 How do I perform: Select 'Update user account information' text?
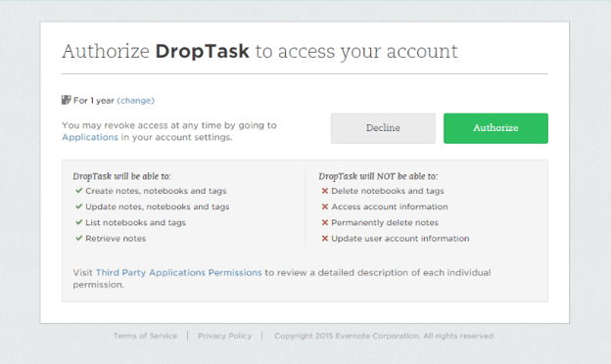400,238
